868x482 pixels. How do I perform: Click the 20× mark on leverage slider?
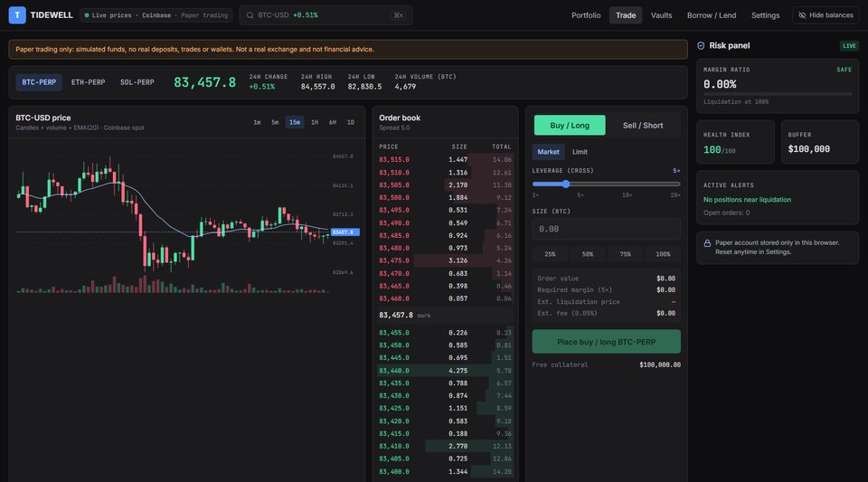pos(675,195)
